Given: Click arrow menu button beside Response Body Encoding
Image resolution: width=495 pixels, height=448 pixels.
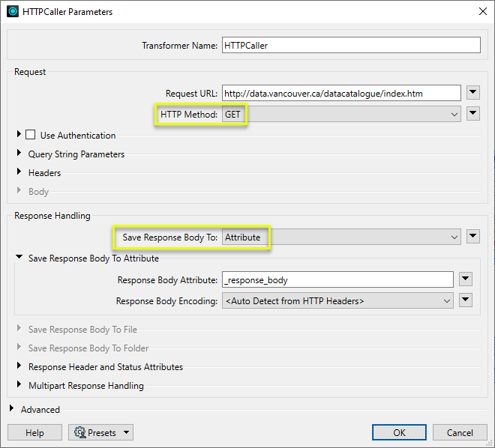Looking at the screenshot, I should pos(465,300).
